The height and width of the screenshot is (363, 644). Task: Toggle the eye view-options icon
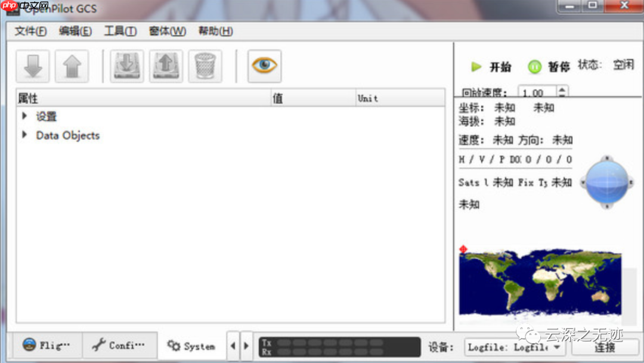265,66
